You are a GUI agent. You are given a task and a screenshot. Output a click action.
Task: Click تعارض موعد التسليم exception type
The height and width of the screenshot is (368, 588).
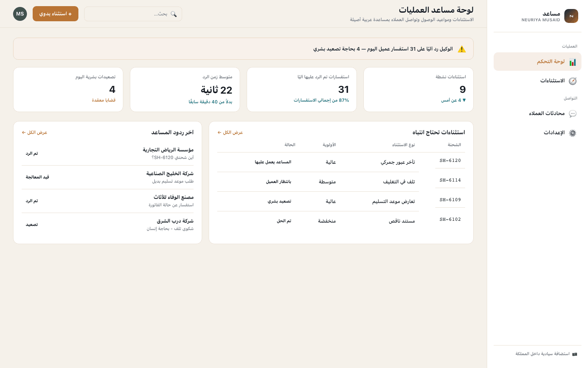pos(394,202)
